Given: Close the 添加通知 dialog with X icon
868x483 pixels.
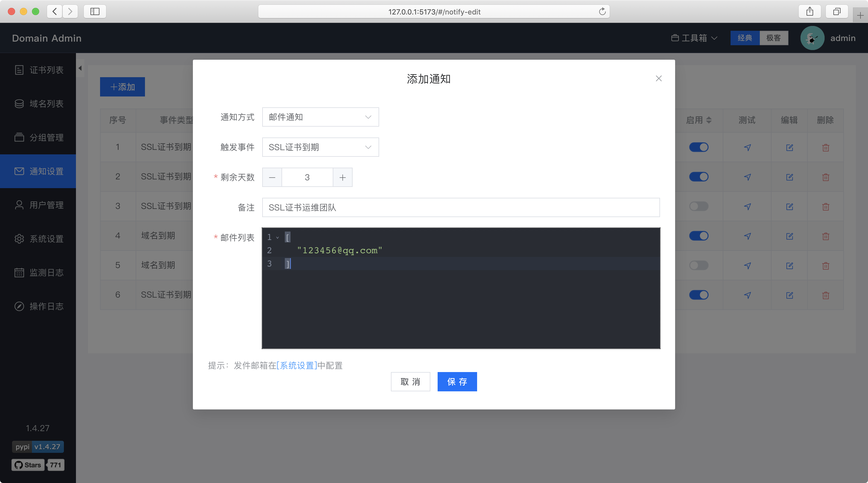Looking at the screenshot, I should (x=659, y=78).
